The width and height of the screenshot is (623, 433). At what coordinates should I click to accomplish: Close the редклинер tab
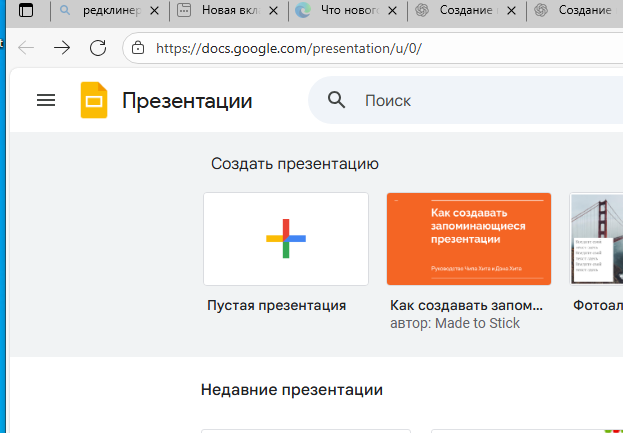[x=155, y=11]
